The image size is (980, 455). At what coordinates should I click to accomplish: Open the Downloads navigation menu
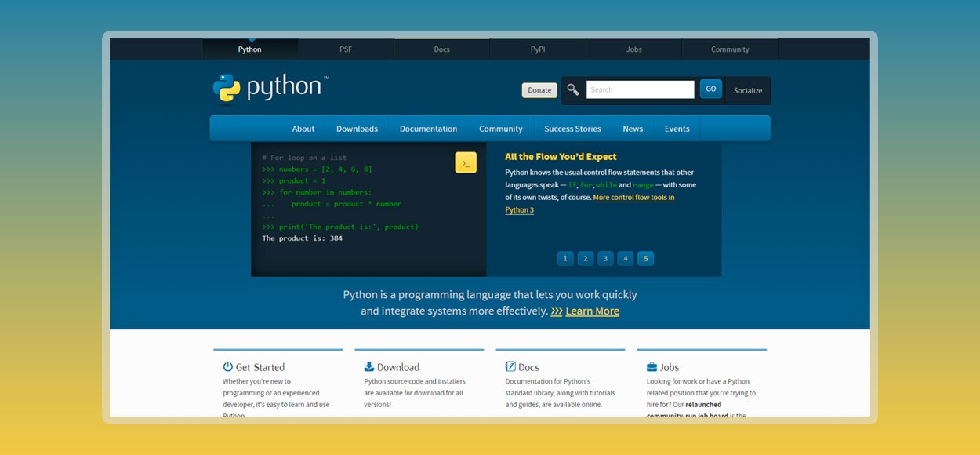coord(357,129)
